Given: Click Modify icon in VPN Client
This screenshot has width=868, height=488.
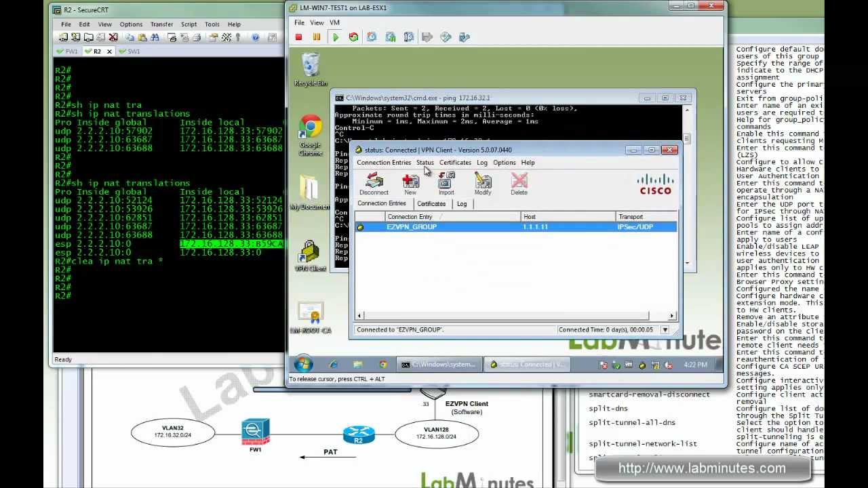Looking at the screenshot, I should 483,183.
